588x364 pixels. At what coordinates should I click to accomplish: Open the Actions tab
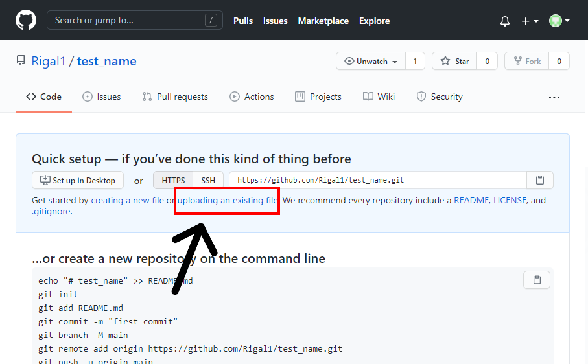252,97
